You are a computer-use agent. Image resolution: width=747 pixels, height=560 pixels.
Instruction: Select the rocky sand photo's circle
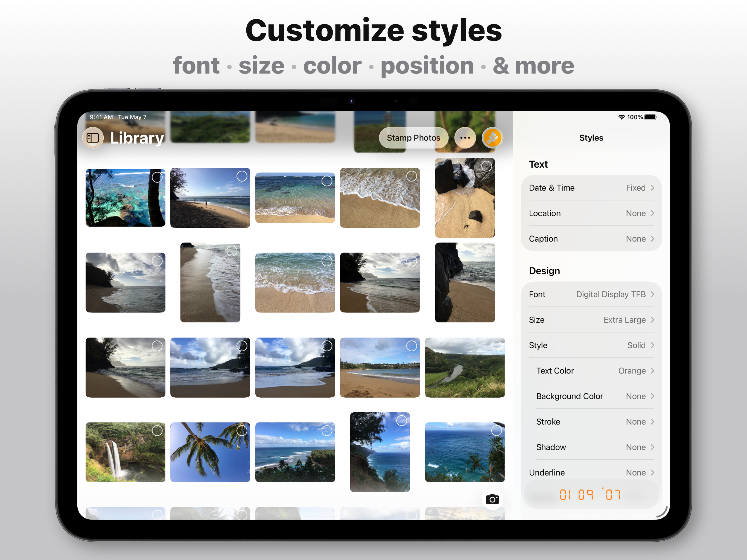click(x=486, y=166)
